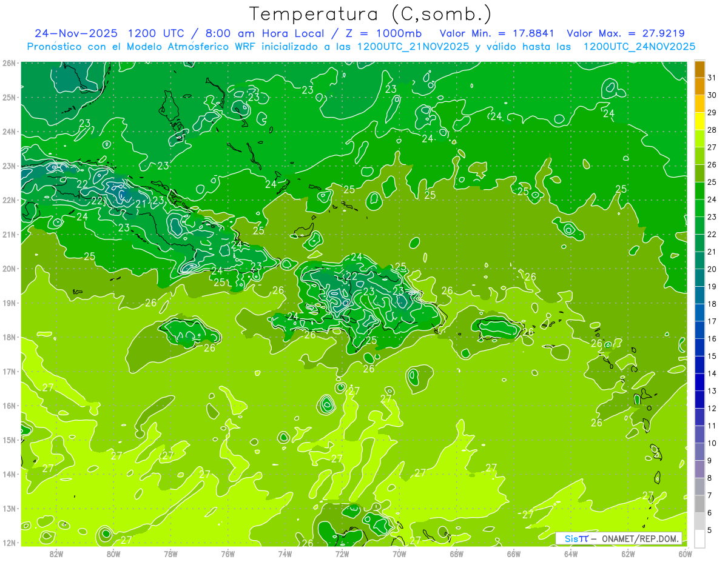Screen dimensions: 728x562
Task: Click the "78W" longitude axis label
Action: coord(170,553)
